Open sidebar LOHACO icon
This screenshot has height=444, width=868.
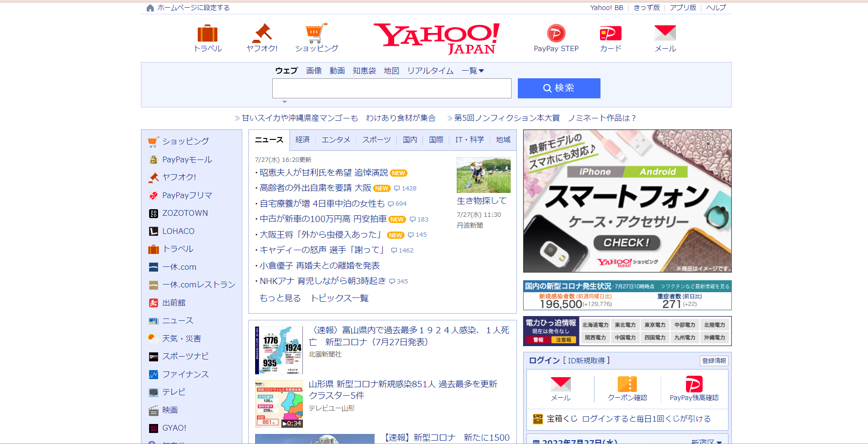(153, 231)
